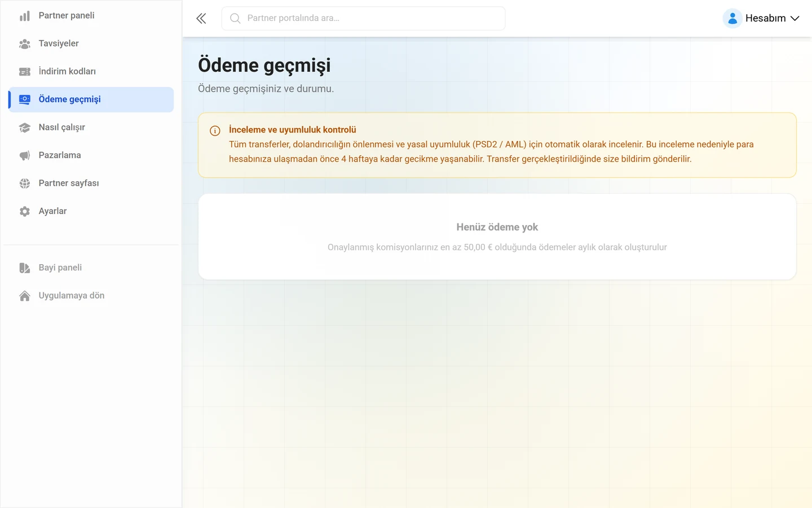Click the Tavsiyeler people icon
The height and width of the screenshot is (508, 812).
[x=25, y=43]
